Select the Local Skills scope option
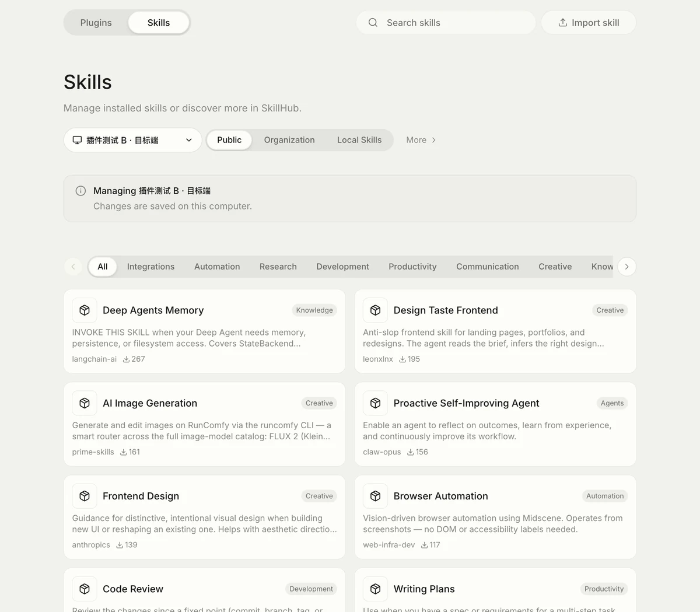 click(359, 140)
